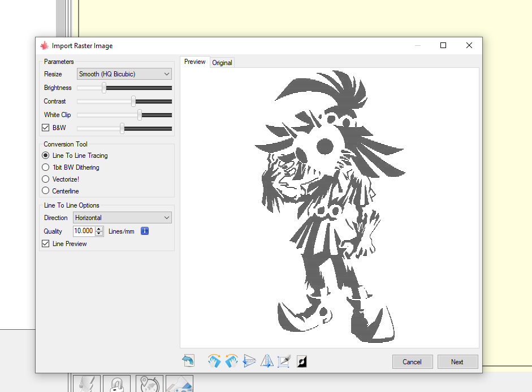
Task: Click the 'Lines/mm' unit label
Action: click(x=121, y=231)
